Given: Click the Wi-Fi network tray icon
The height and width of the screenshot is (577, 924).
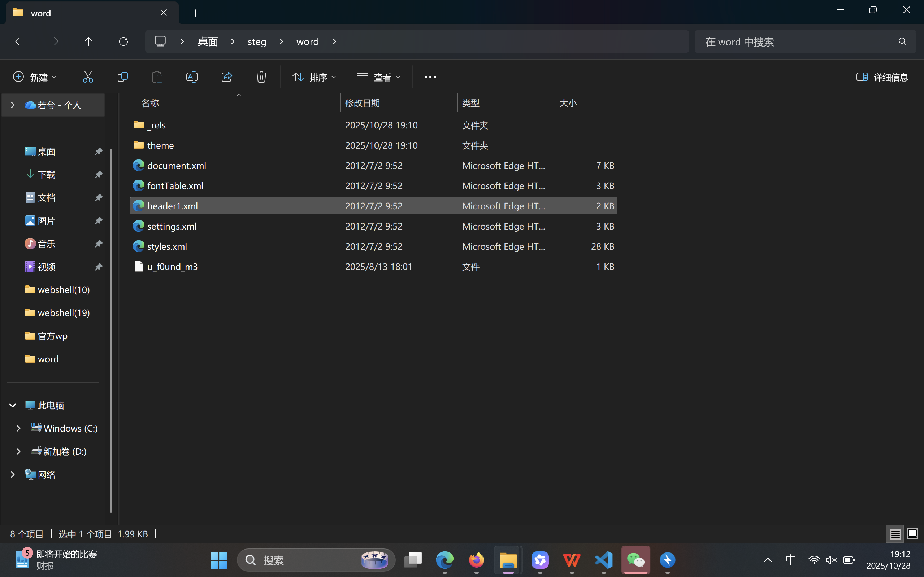Looking at the screenshot, I should coord(814,560).
